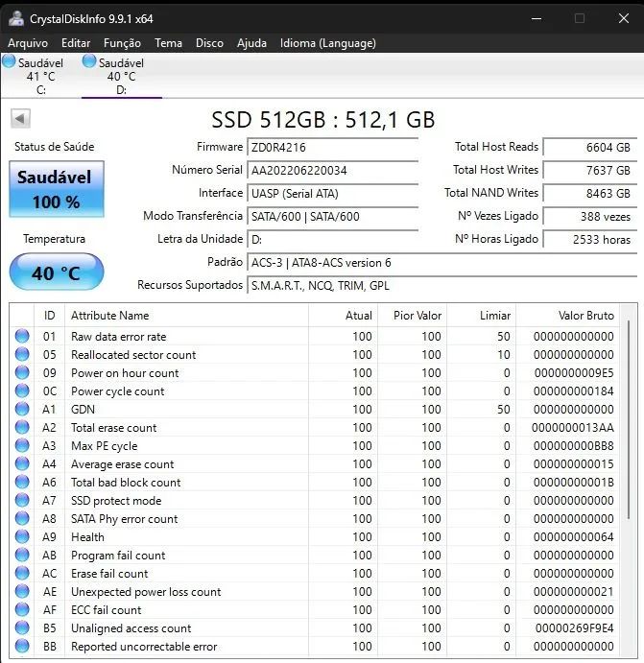The image size is (644, 663).
Task: Open the Idioma (Language) menu
Action: 328,43
